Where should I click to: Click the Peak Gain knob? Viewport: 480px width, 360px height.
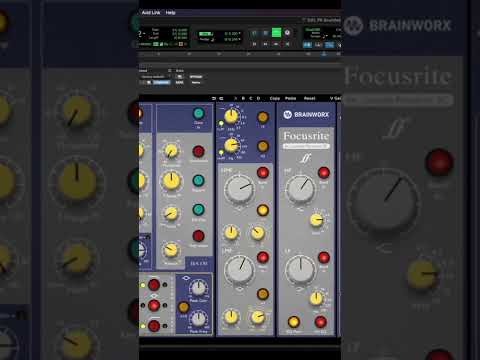(198, 288)
